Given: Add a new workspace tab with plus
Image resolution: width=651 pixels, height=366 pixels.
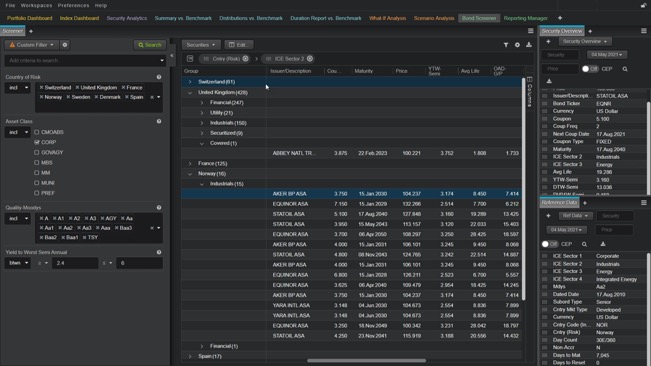Looking at the screenshot, I should tap(560, 18).
